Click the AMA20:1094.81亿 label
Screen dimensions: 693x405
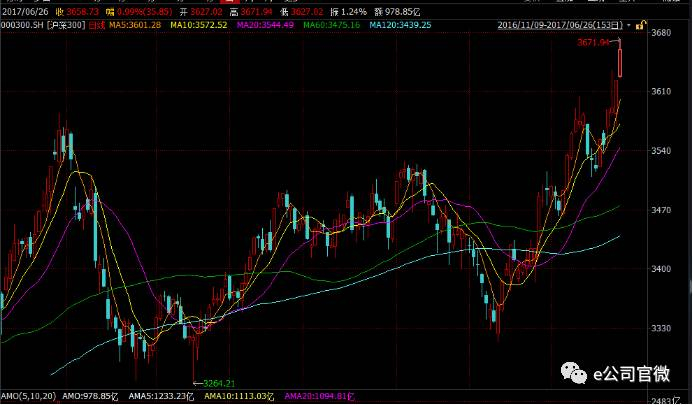(320, 396)
